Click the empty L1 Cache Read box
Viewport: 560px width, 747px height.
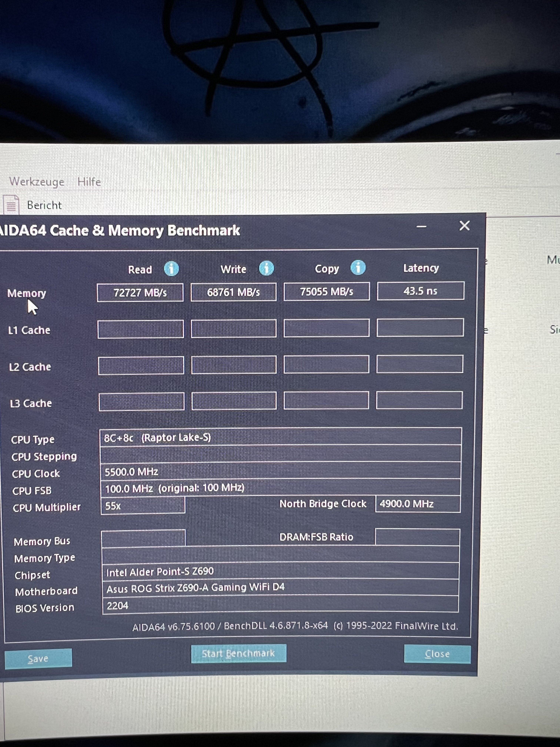point(140,329)
